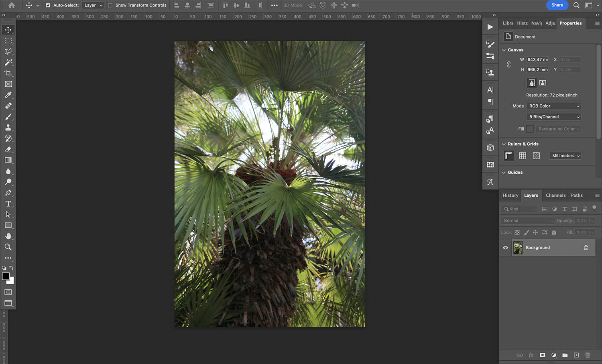The image size is (602, 364).
Task: Select the Background layer thumbnail
Action: (518, 248)
